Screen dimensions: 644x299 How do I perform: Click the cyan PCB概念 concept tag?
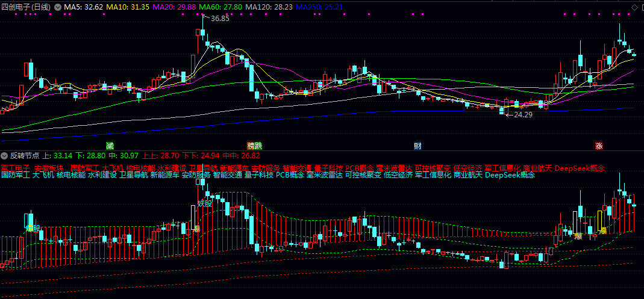click(290, 175)
